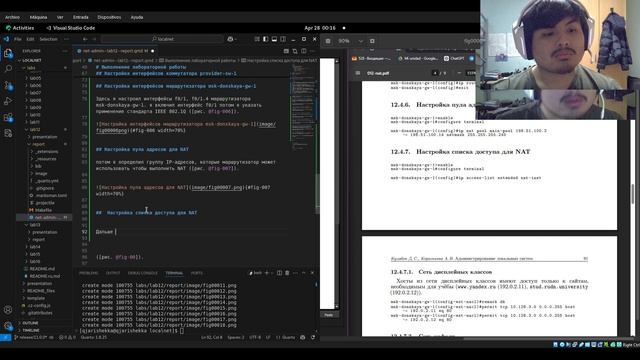Select the ChatGPT browser tab
640x360 pixels.
coord(454,59)
